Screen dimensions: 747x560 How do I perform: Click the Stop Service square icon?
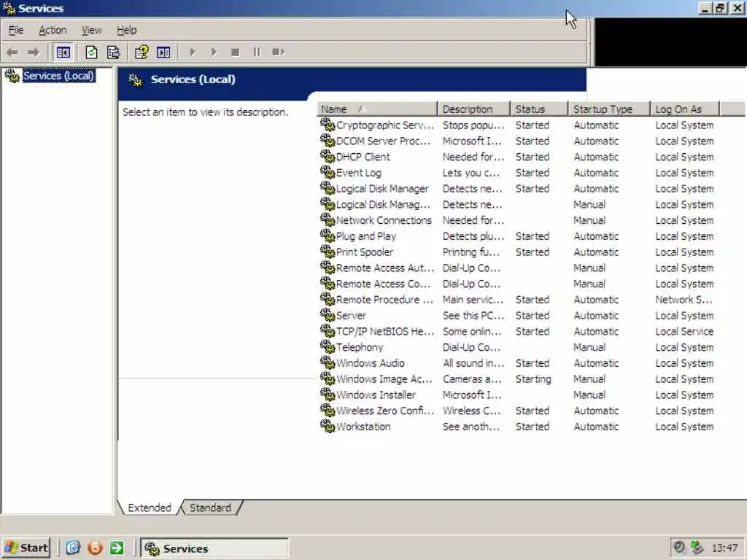[236, 52]
